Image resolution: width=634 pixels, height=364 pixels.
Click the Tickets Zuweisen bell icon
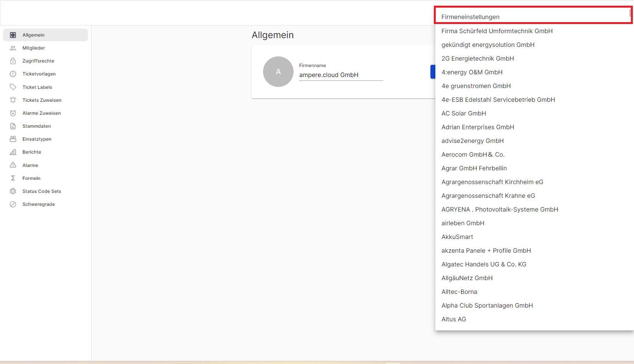pos(13,100)
